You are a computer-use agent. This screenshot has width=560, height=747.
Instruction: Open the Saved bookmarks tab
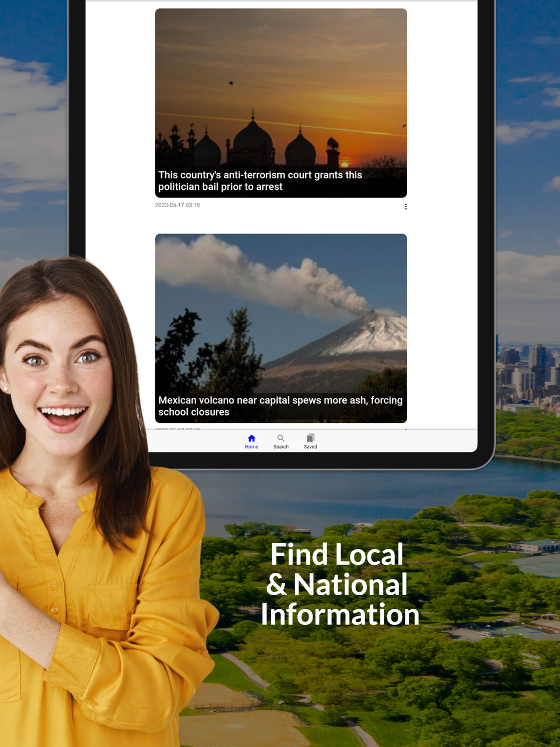[310, 441]
